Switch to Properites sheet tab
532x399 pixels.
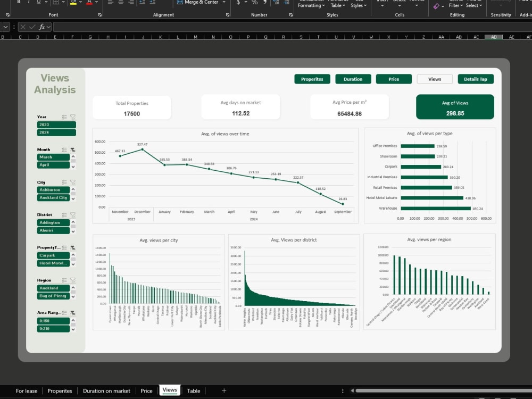[60, 391]
